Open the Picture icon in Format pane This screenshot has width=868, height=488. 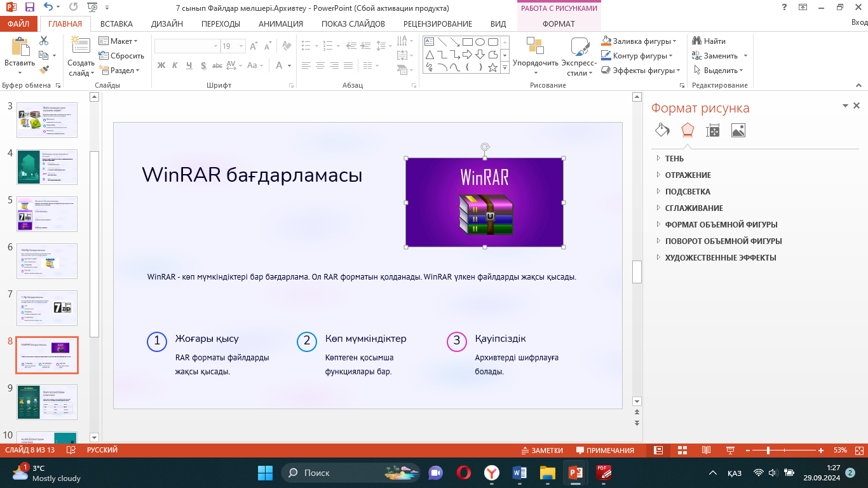click(738, 130)
